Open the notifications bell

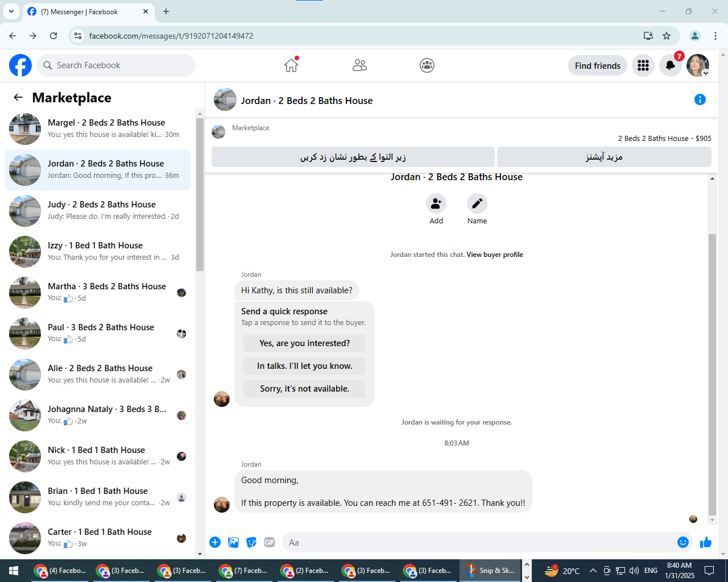pos(671,65)
